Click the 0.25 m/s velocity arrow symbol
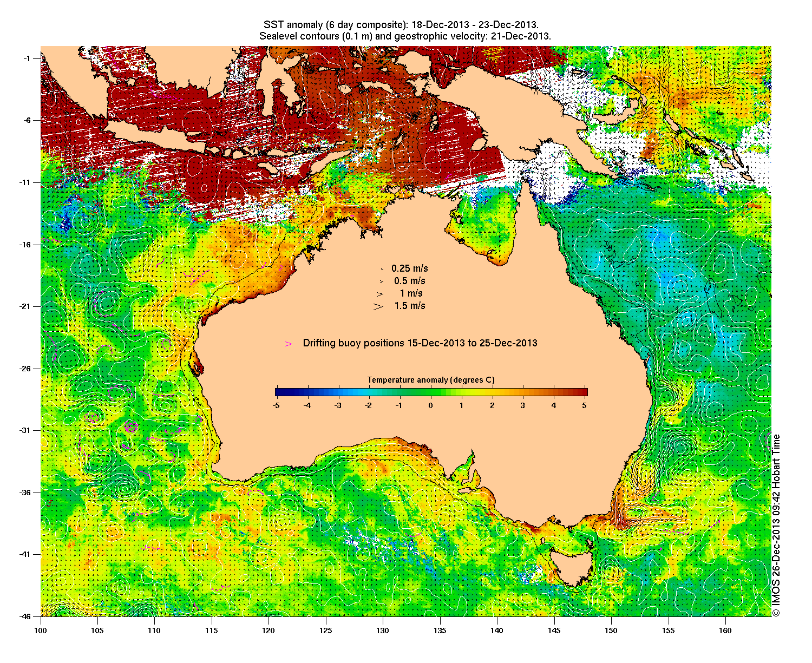Screen dimensions: 812x663 click(x=382, y=268)
